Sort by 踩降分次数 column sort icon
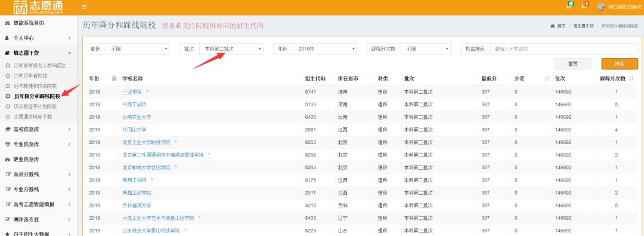This screenshot has width=644, height=236. (631, 78)
